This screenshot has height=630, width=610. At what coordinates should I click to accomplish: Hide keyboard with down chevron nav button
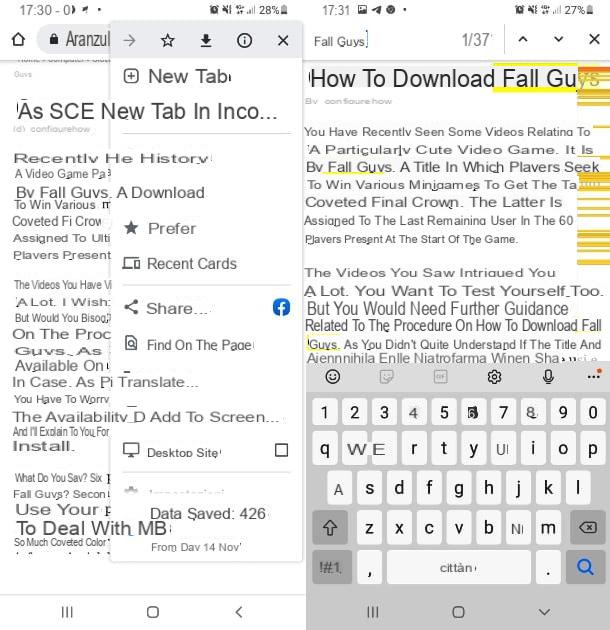click(x=544, y=612)
